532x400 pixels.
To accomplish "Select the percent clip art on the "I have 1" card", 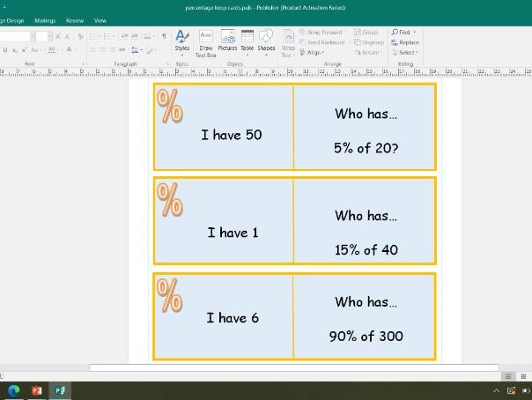I will point(170,200).
